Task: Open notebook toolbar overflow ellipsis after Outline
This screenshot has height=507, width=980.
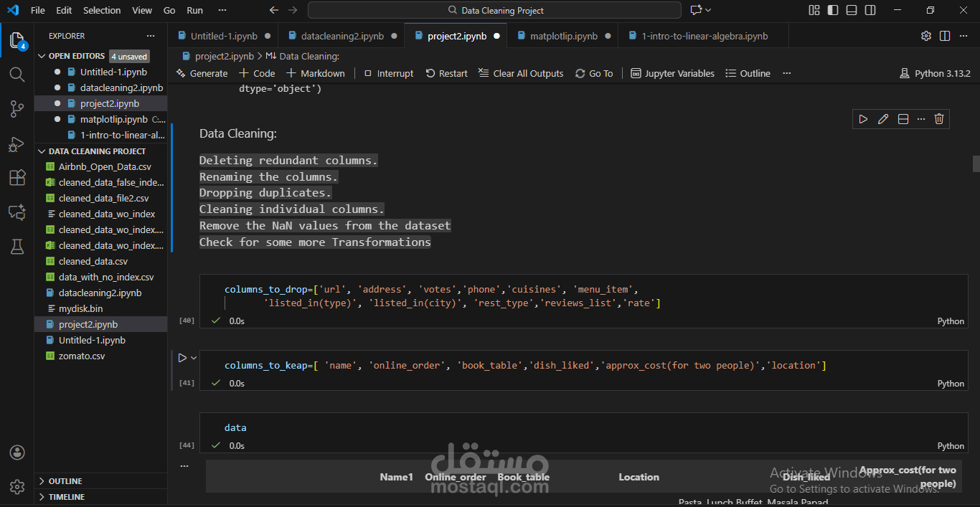Action: pyautogui.click(x=786, y=73)
